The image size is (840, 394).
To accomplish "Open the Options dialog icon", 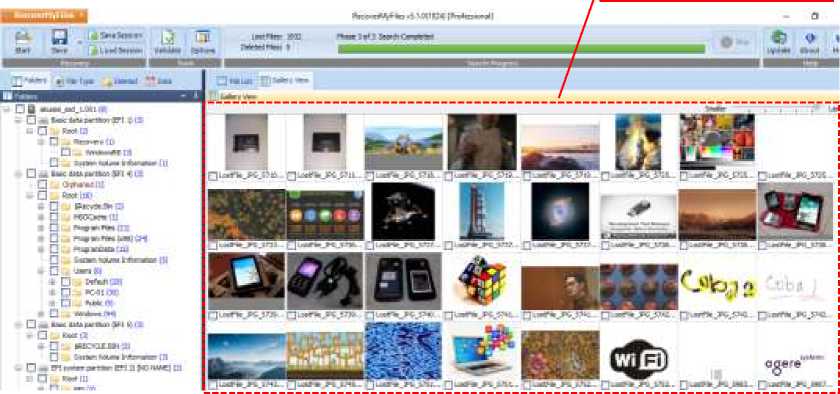I will 202,42.
